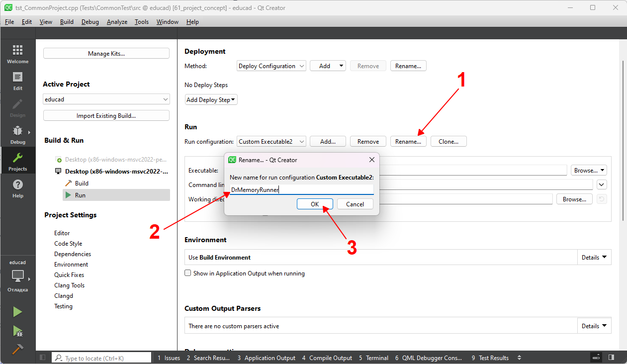Expand the command line arguments dropdown arrow
The height and width of the screenshot is (364, 627).
click(602, 184)
